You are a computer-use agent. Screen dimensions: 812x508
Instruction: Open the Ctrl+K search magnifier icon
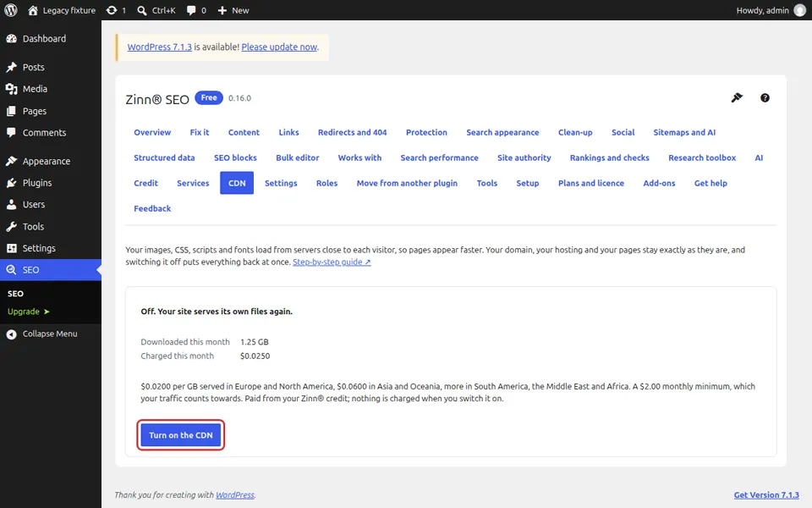142,10
